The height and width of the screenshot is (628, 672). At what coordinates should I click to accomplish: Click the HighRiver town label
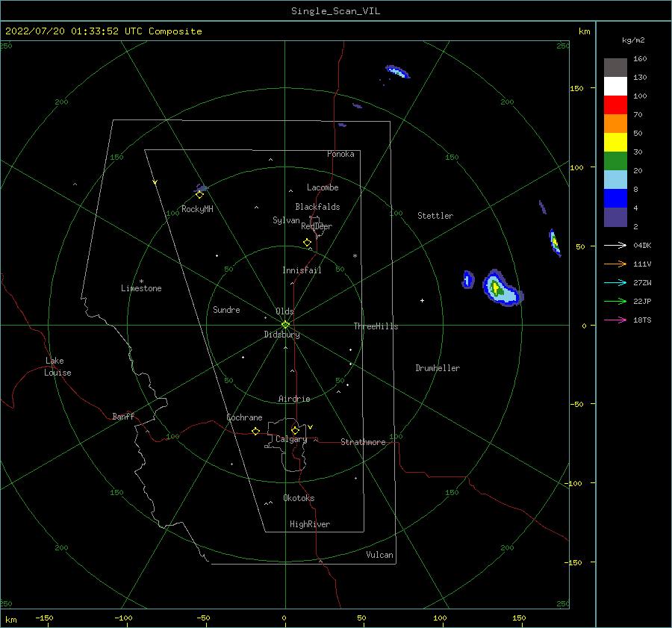point(310,524)
